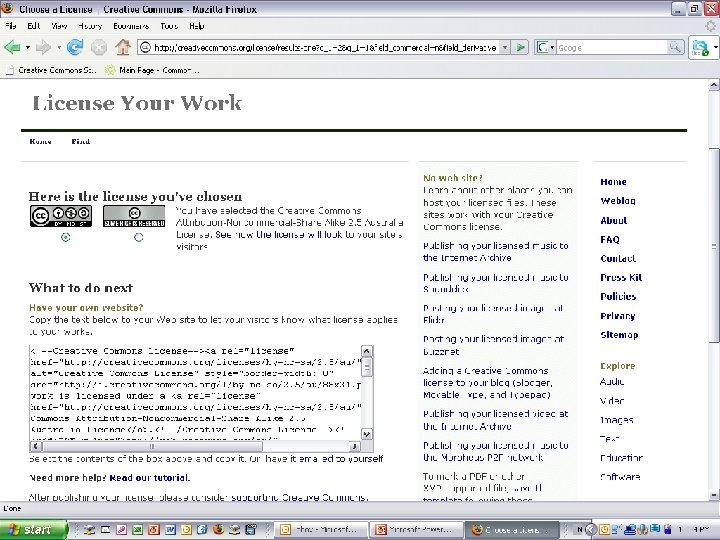Open the Edit menu

[34, 26]
